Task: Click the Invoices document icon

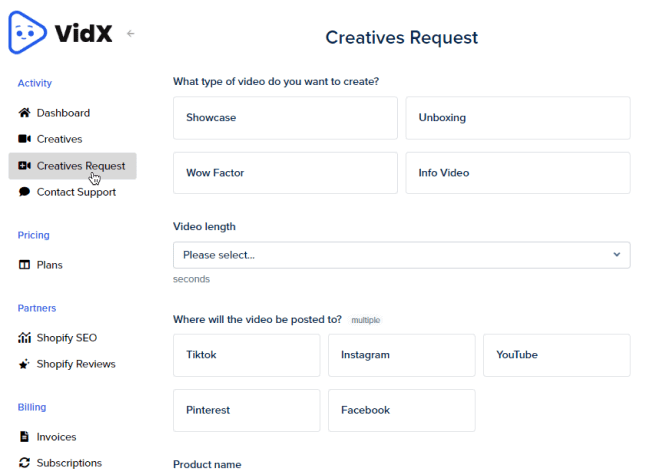Action: (25, 437)
